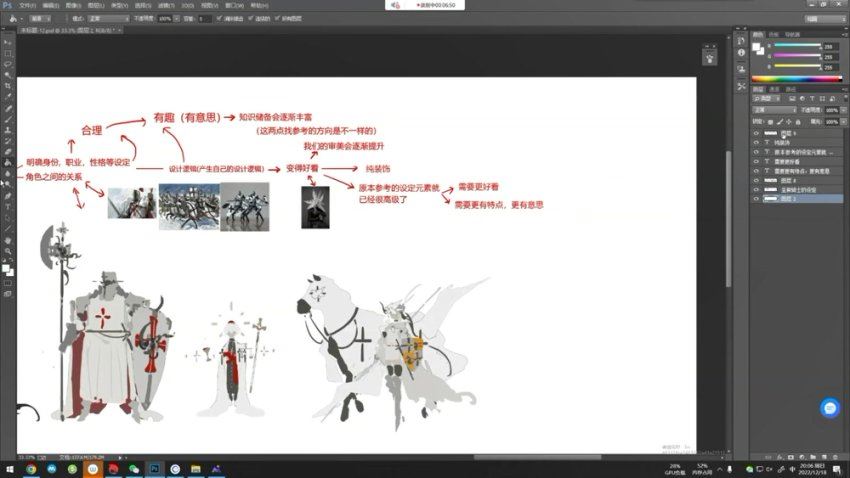
Task: Select the Lasso tool
Action: (x=8, y=64)
